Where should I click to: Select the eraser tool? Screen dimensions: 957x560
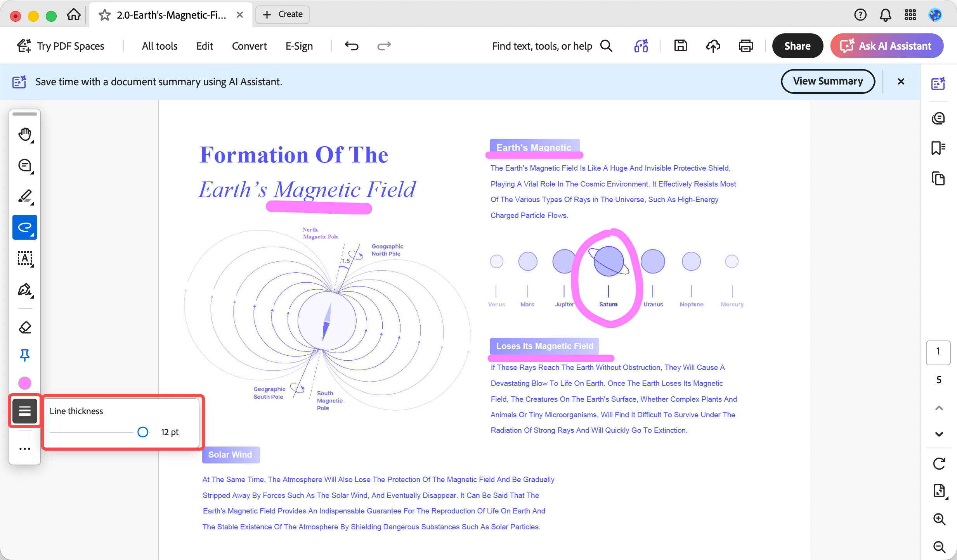(25, 328)
